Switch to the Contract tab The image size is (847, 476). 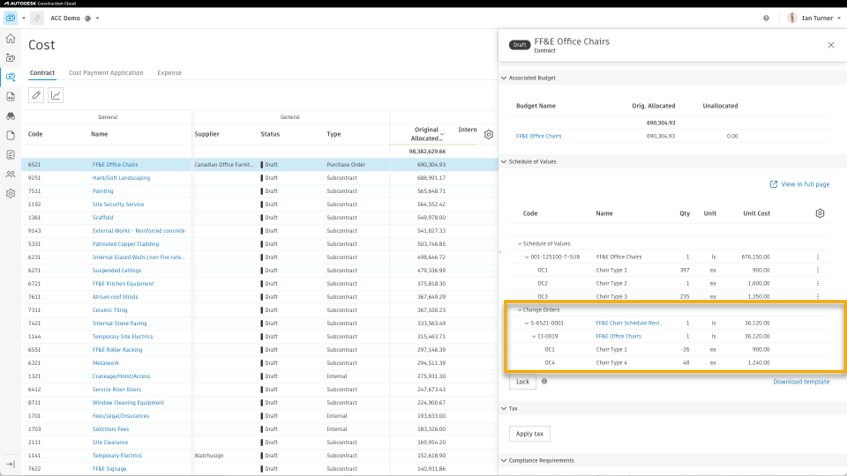click(x=42, y=72)
